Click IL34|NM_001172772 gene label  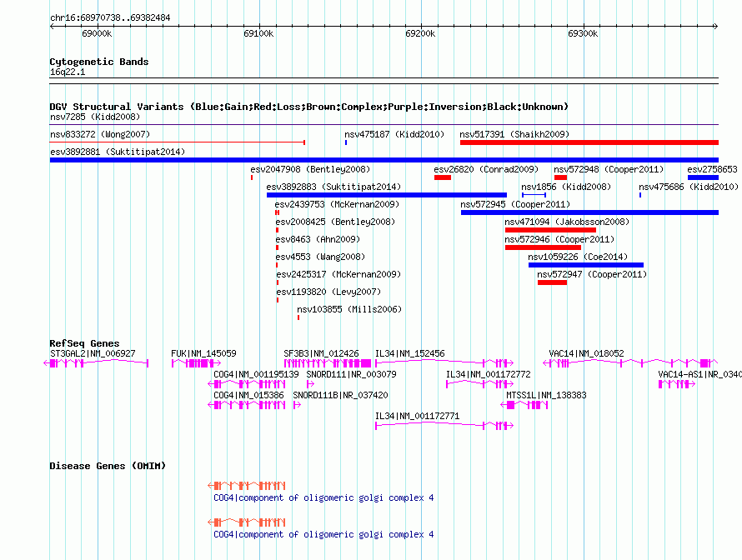[489, 375]
